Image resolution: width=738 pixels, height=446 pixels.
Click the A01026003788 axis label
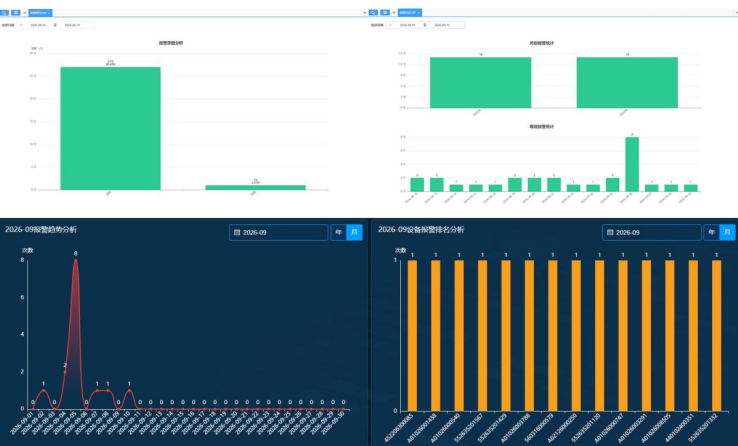[x=517, y=427]
